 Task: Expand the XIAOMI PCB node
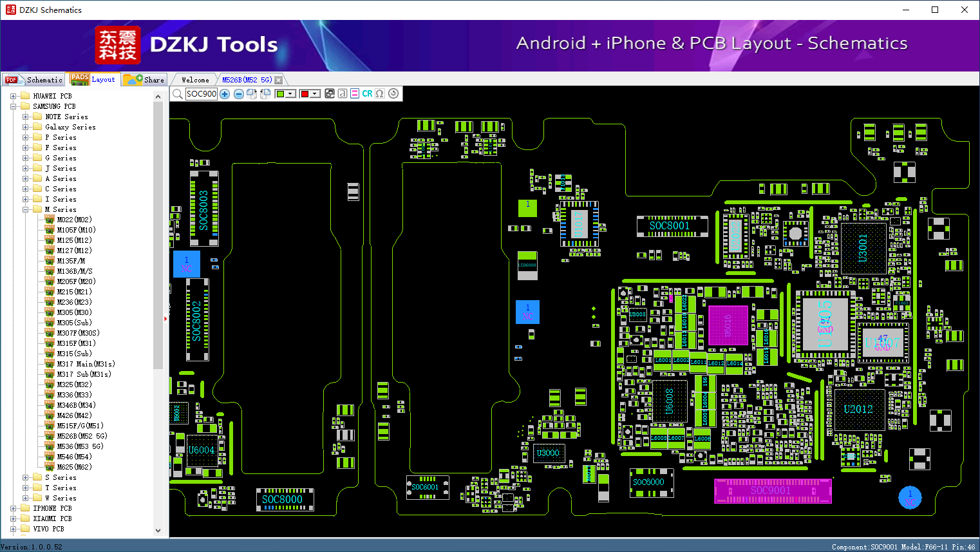(x=13, y=519)
